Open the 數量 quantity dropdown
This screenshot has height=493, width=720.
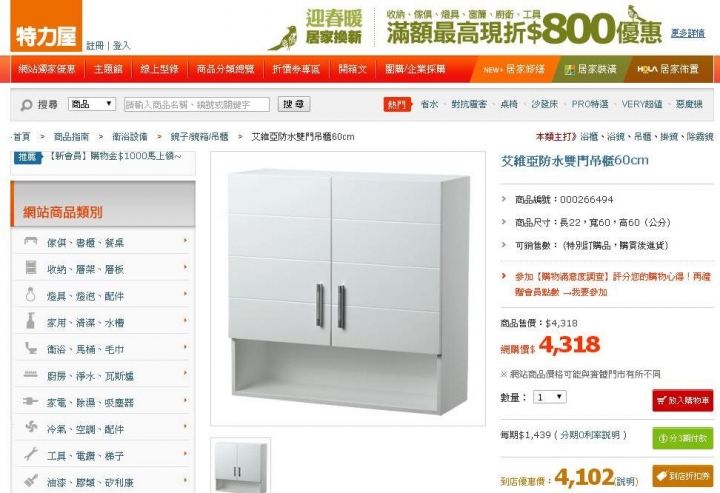(549, 397)
